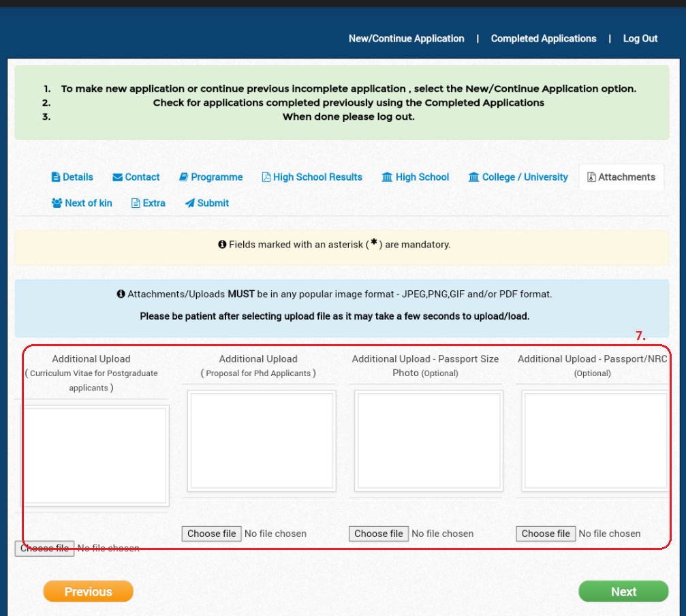Click the Programme tab book icon

tap(184, 177)
